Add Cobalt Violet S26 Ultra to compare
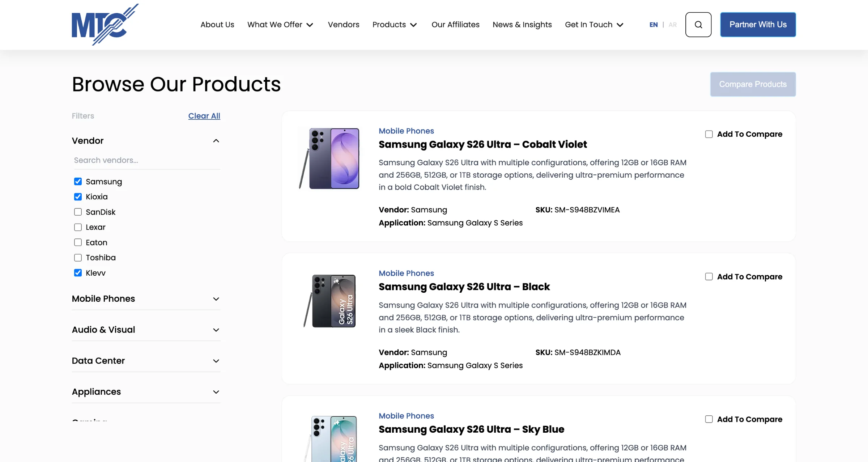 pos(709,134)
